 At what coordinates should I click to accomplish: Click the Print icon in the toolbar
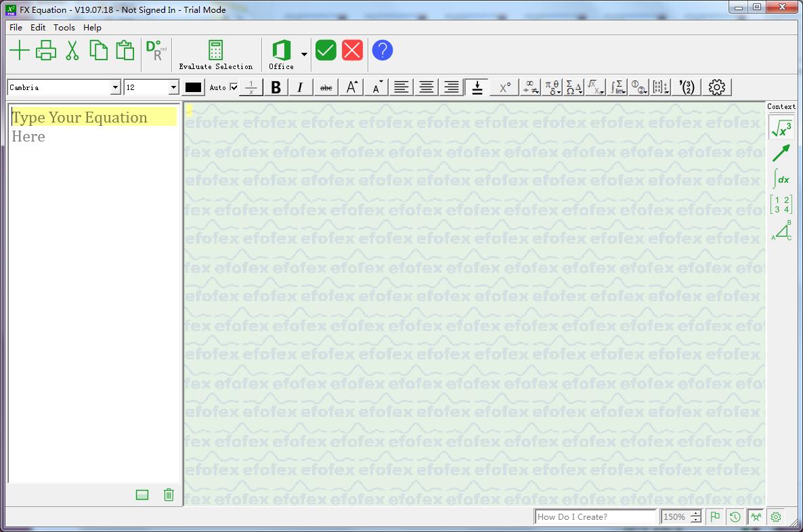[46, 50]
